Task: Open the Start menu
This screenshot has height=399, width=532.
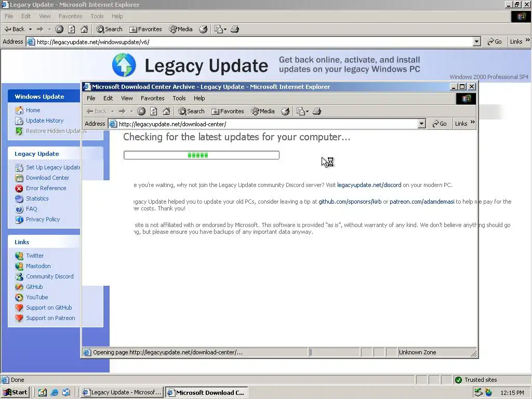Action: click(15, 393)
